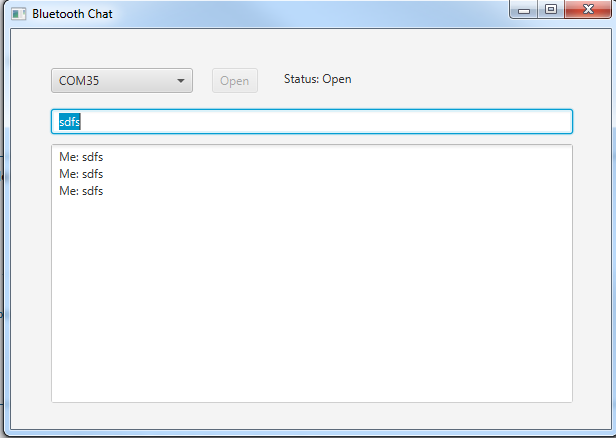The image size is (616, 438).
Task: Click the Bluetooth Chat app icon in title bar
Action: pos(18,14)
